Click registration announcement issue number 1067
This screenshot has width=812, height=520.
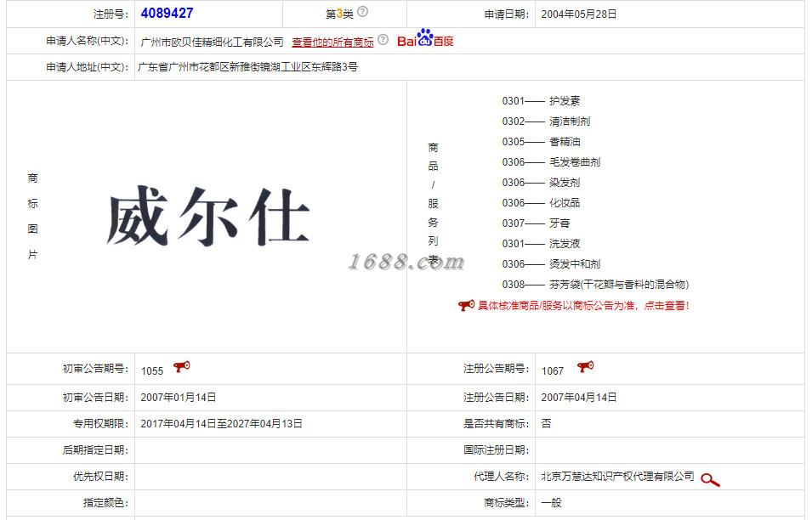(x=552, y=371)
